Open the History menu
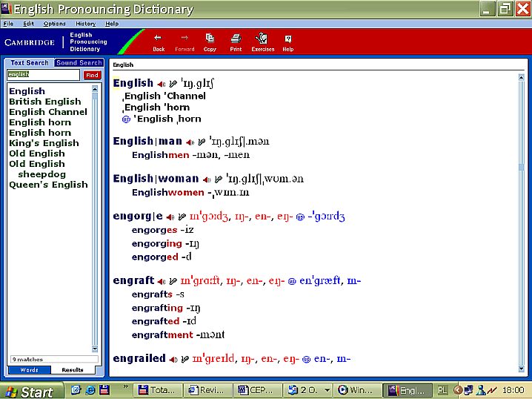 85,24
